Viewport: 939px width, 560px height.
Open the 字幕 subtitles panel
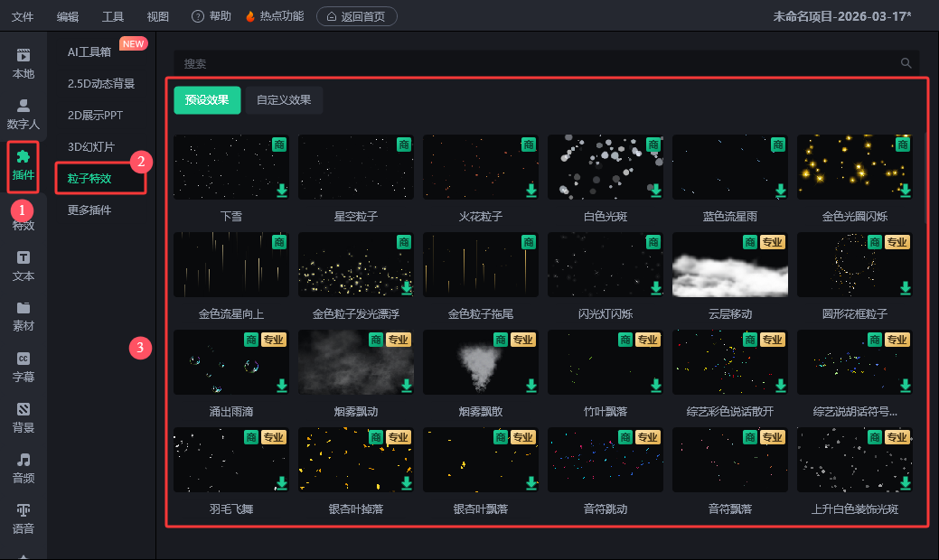coord(23,367)
